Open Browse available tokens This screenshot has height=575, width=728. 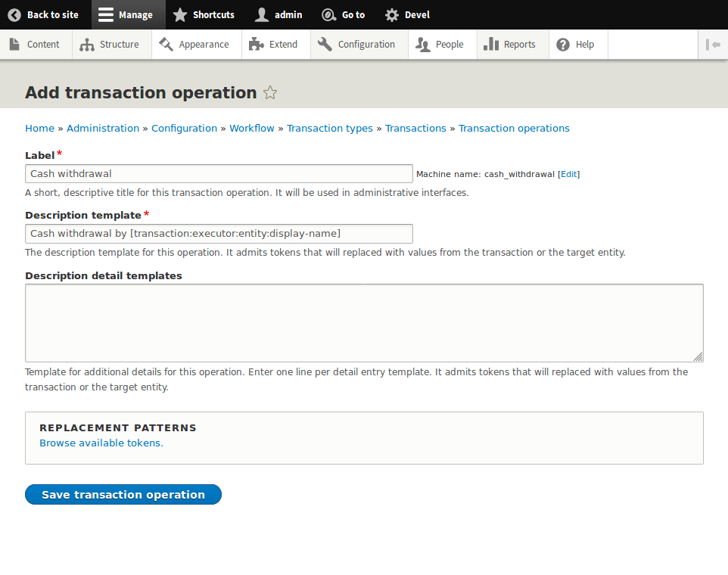[101, 443]
